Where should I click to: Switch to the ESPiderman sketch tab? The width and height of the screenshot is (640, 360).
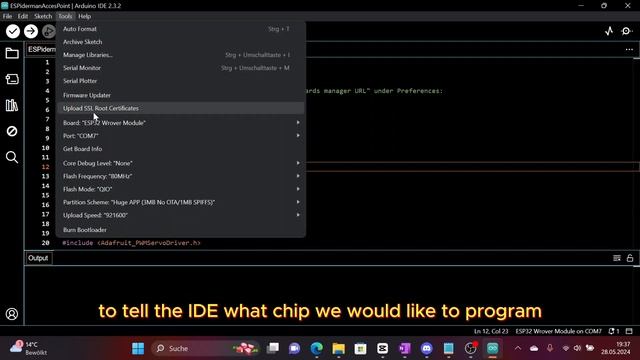(x=41, y=49)
